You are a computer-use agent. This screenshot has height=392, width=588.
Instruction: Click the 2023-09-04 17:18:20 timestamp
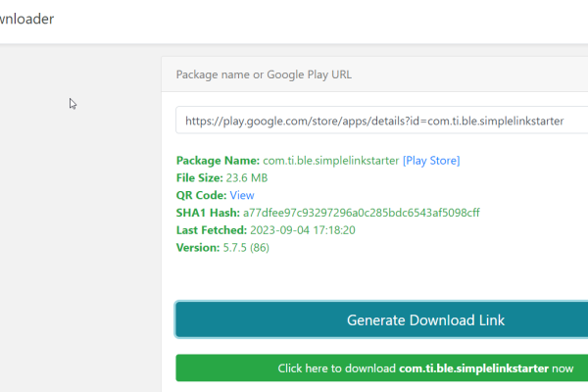[x=302, y=230]
